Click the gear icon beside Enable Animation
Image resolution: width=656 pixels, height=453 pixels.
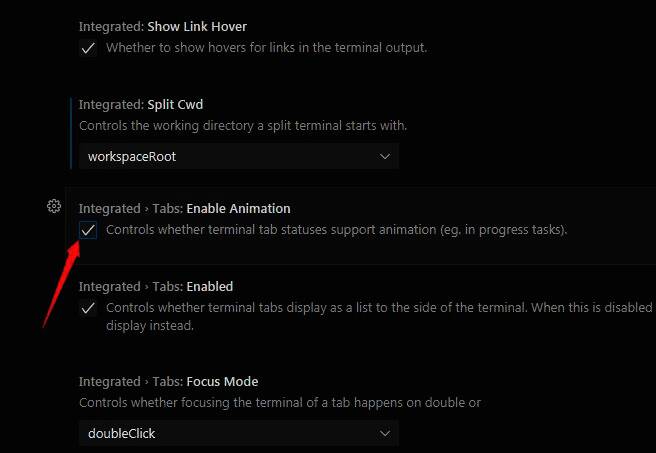coord(54,206)
